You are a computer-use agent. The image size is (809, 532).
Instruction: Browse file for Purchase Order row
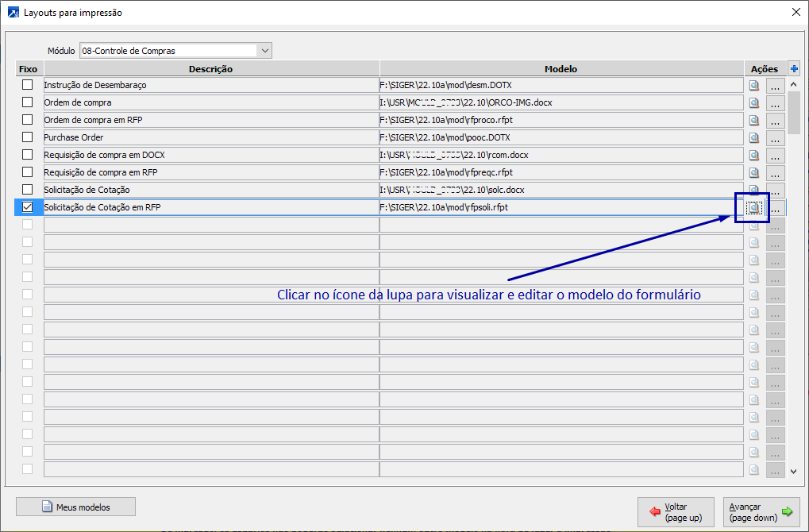(775, 139)
